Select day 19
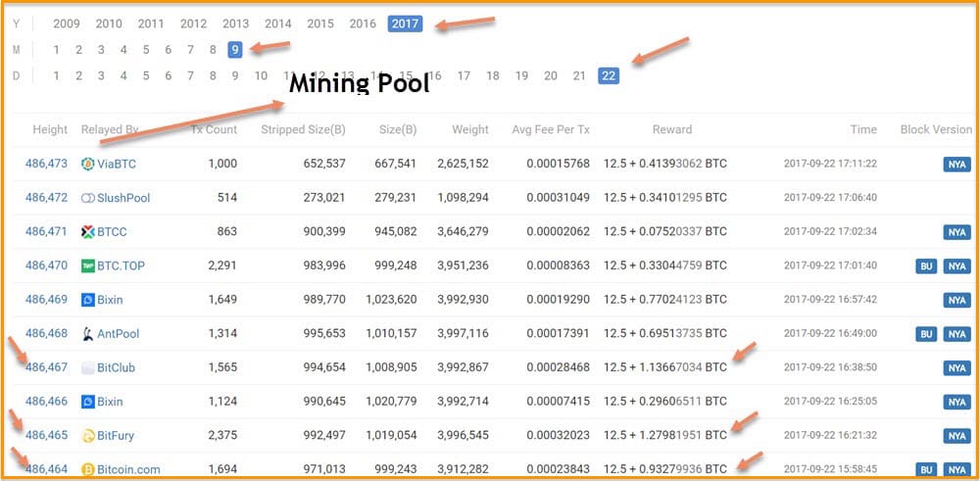Viewport: 980px width, 481px height. (521, 75)
